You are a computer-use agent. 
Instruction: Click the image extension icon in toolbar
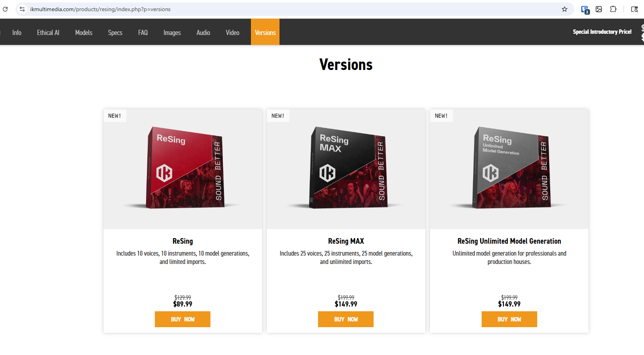(599, 9)
